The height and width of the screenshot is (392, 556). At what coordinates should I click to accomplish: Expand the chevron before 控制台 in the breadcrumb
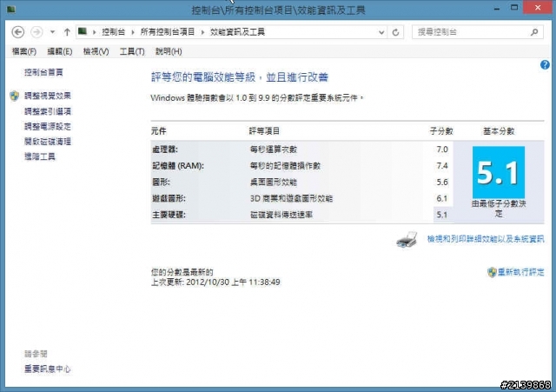(95, 32)
